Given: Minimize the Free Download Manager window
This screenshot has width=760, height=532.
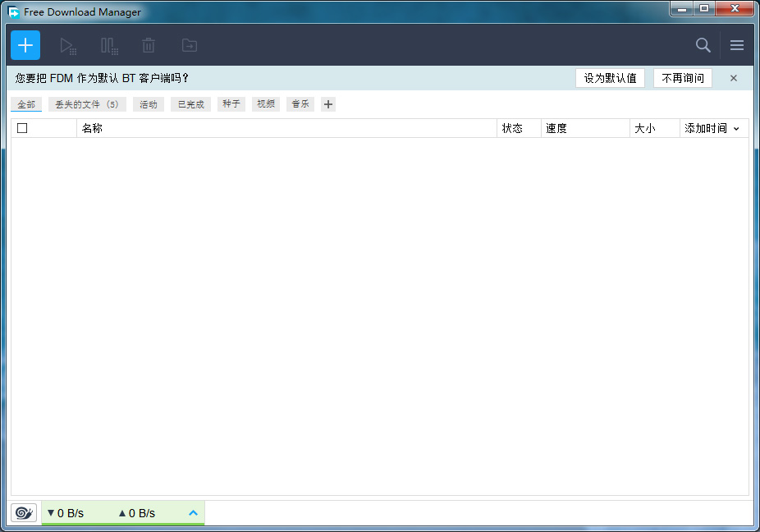Looking at the screenshot, I should click(681, 9).
